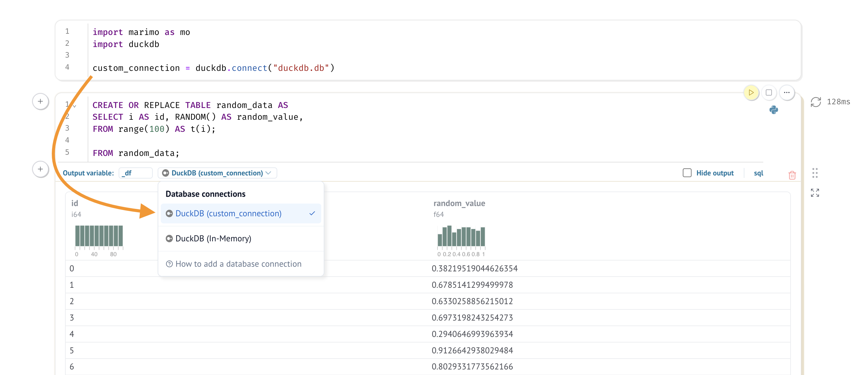Screen dimensions: 868x375
Task: Open the cell actions ellipsis menu
Action: tap(787, 93)
